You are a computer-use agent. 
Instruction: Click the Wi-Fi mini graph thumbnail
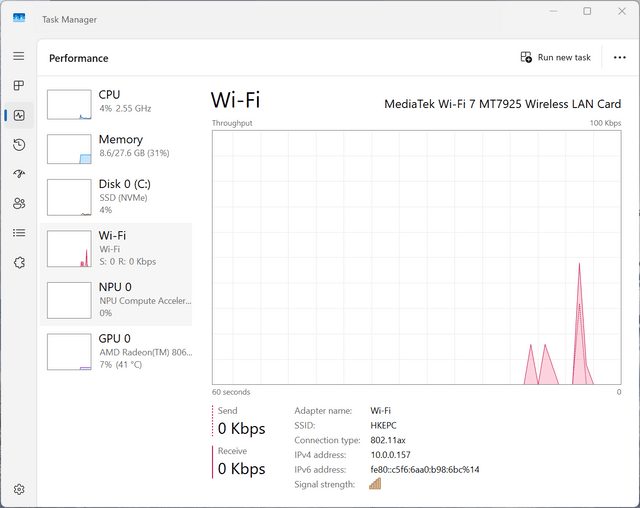69,248
